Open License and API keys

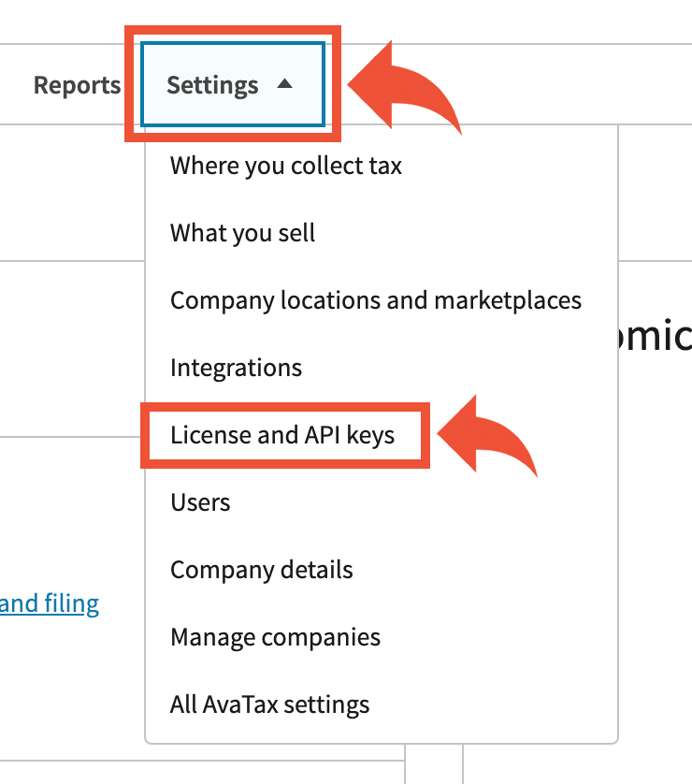pyautogui.click(x=282, y=435)
